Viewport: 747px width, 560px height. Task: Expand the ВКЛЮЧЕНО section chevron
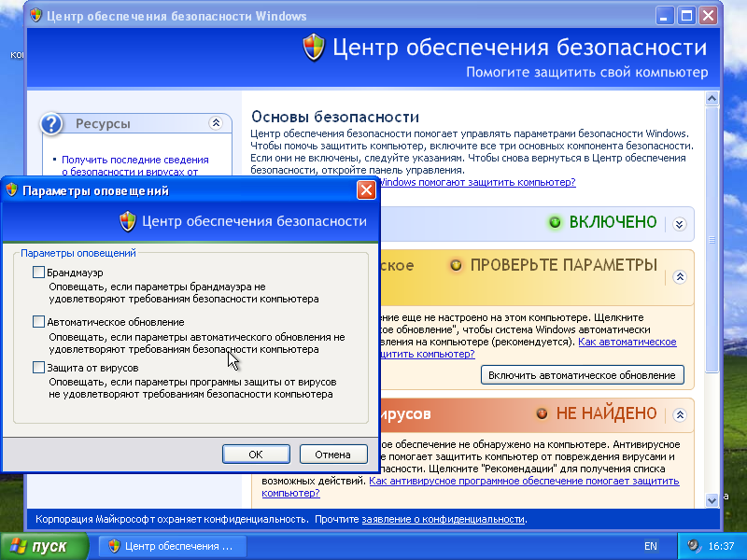click(x=680, y=224)
